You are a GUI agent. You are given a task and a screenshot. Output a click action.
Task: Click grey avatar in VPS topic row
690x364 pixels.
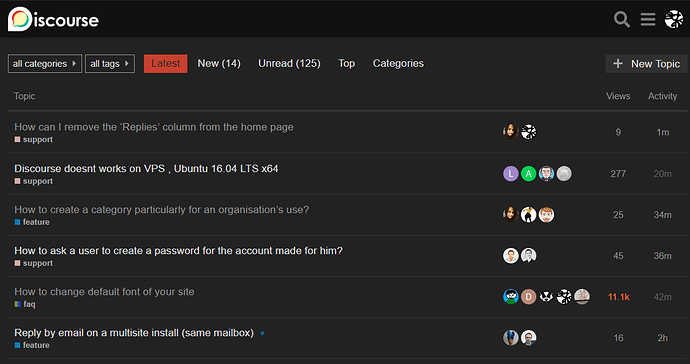tap(564, 174)
